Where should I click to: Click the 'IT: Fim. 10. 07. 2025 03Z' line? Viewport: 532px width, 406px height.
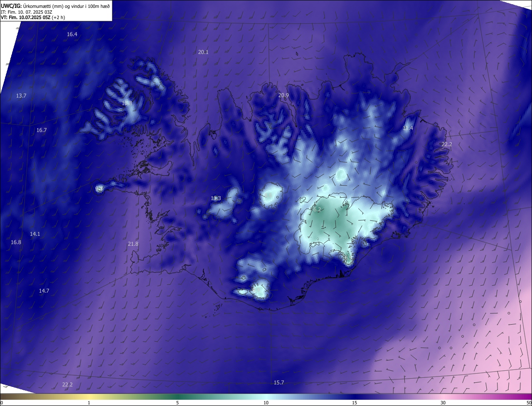pyautogui.click(x=26, y=12)
